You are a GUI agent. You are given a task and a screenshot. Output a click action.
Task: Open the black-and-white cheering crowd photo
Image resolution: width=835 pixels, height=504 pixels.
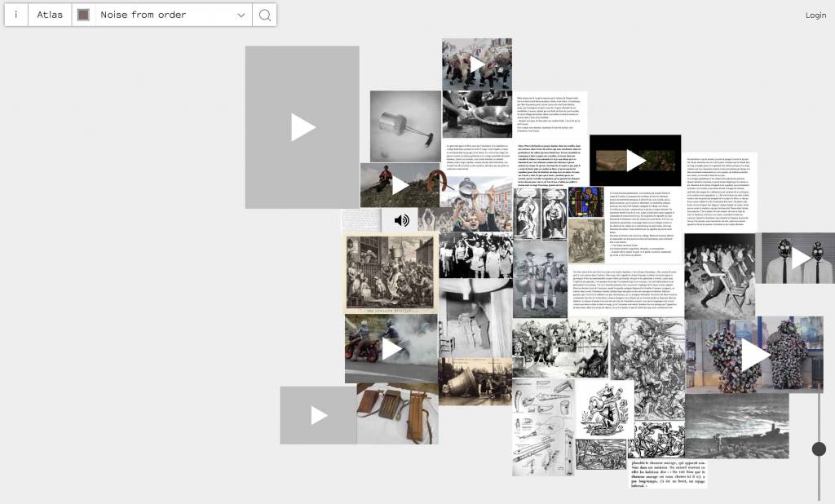click(475, 255)
